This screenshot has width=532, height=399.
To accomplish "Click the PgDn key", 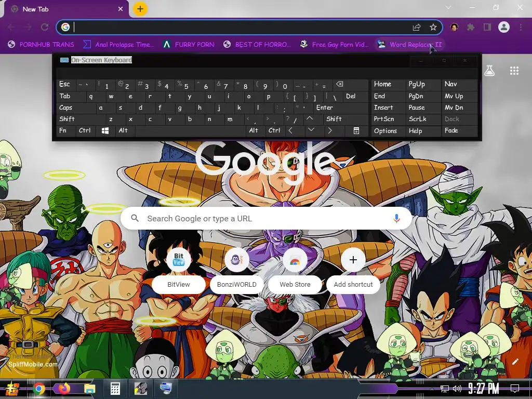I will point(423,96).
